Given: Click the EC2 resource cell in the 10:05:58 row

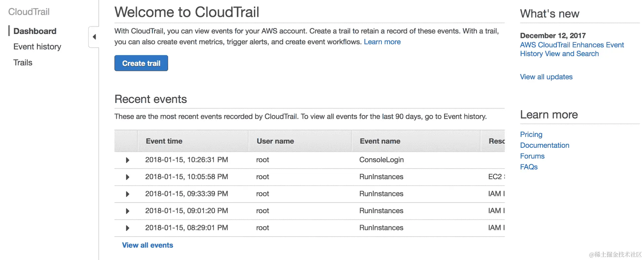Looking at the screenshot, I should [496, 177].
